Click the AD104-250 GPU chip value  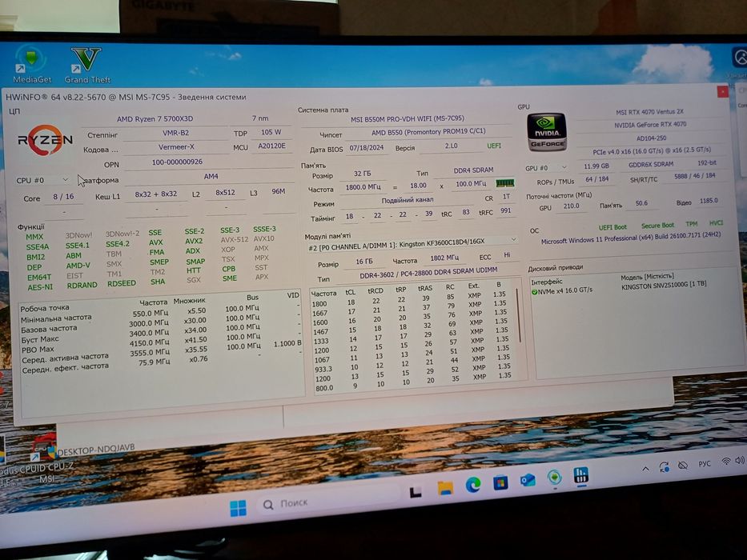click(651, 138)
